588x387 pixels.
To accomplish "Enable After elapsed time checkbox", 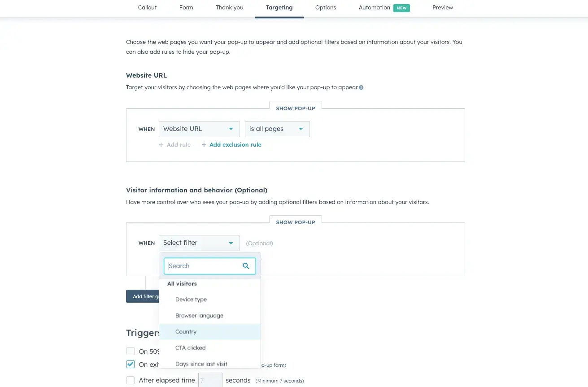I will tap(131, 380).
